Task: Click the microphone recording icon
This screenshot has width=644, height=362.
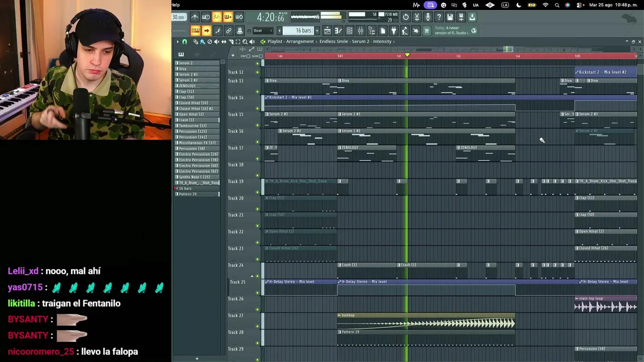Action: 428,17
